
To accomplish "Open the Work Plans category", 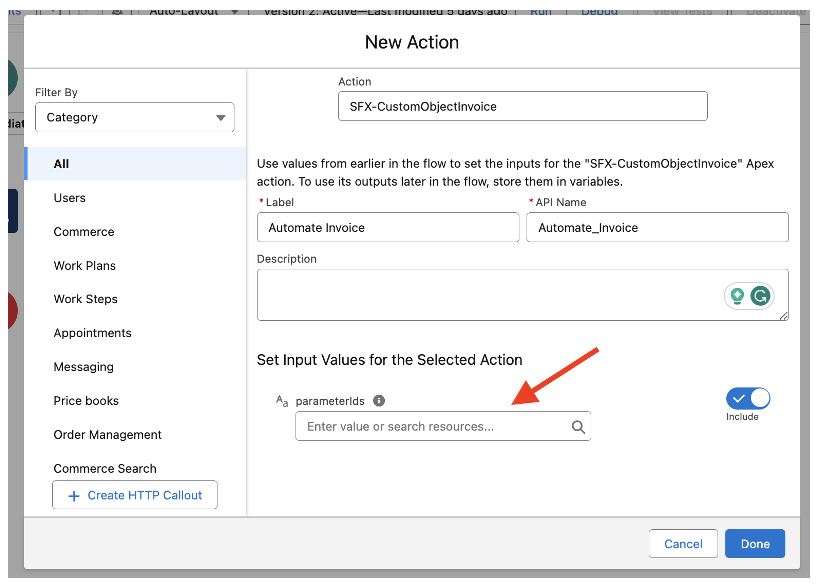I will click(x=85, y=266).
